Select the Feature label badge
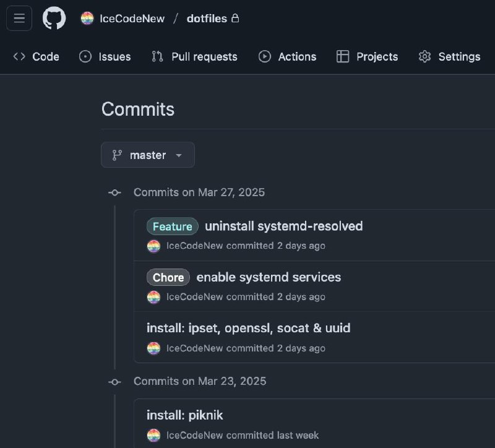The height and width of the screenshot is (448, 495). point(171,226)
